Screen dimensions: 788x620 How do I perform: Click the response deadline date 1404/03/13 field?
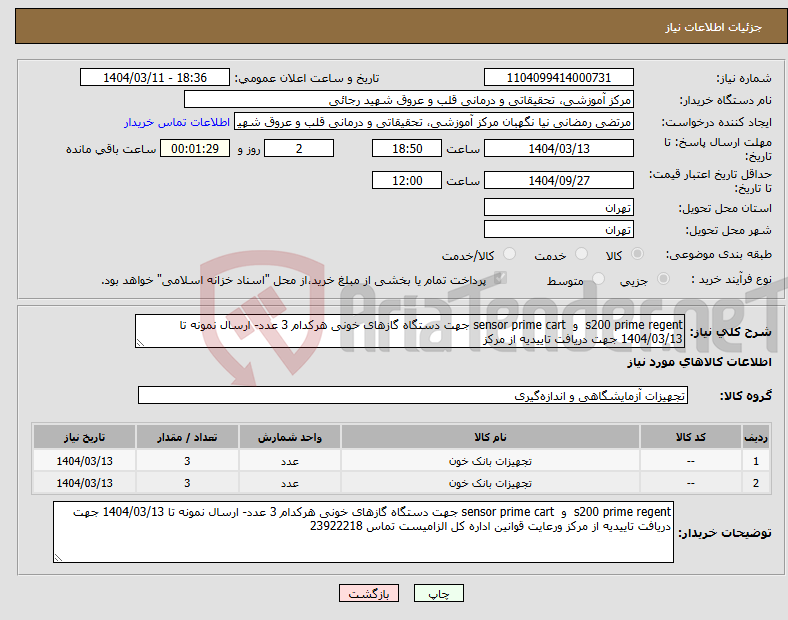click(558, 148)
